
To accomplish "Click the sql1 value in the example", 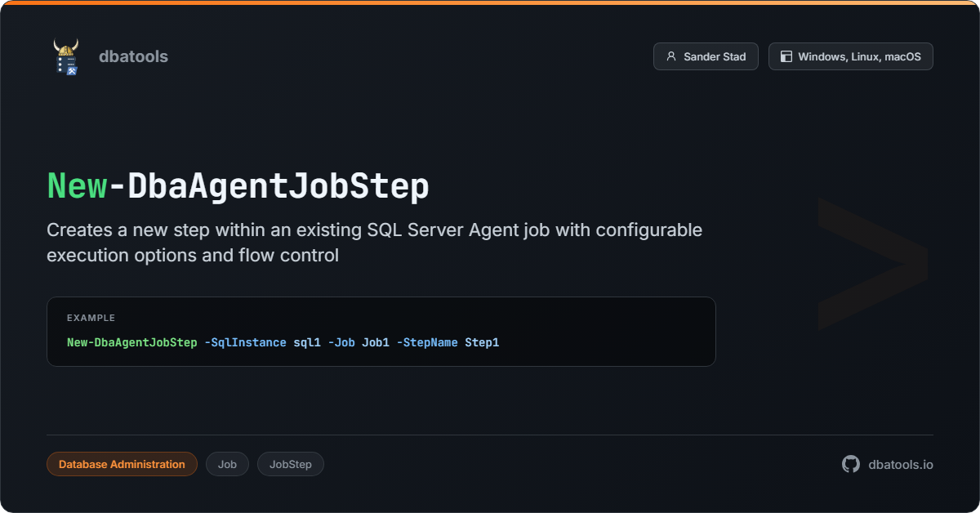I will point(307,342).
